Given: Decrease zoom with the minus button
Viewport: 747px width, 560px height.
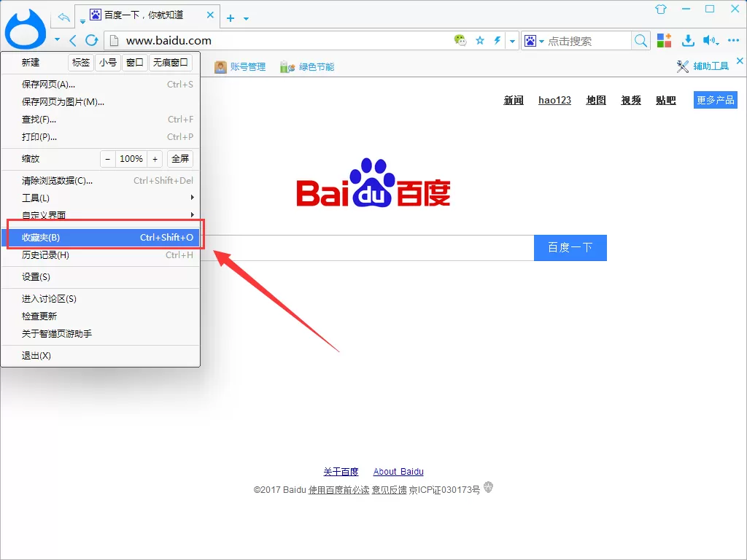Looking at the screenshot, I should (x=108, y=159).
